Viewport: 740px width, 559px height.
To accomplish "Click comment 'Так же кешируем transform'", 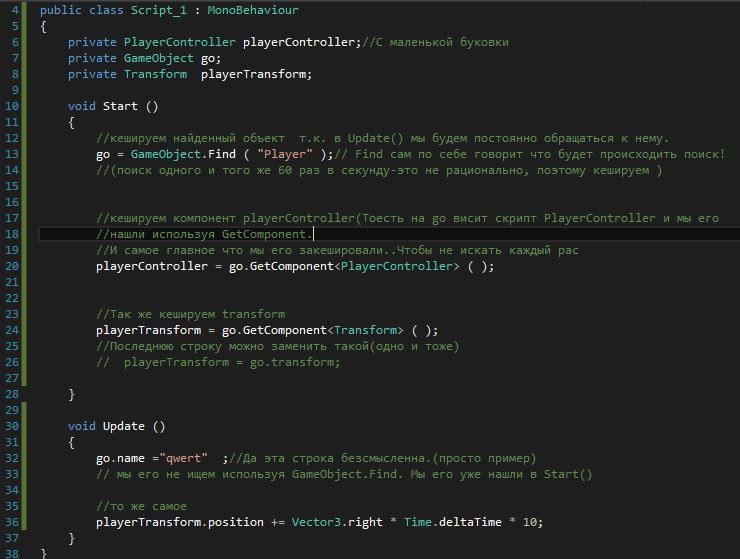I will coord(190,314).
